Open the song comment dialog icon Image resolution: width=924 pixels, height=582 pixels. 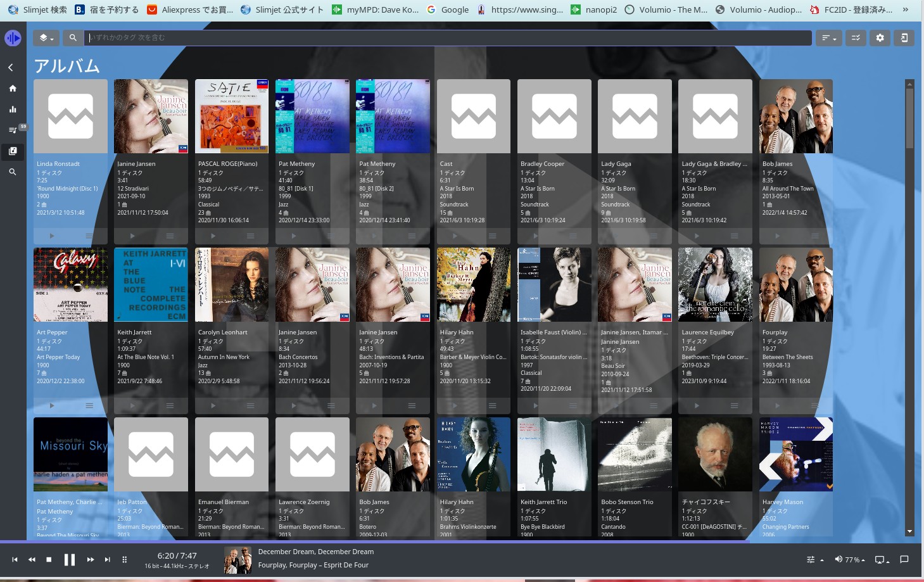pyautogui.click(x=904, y=559)
